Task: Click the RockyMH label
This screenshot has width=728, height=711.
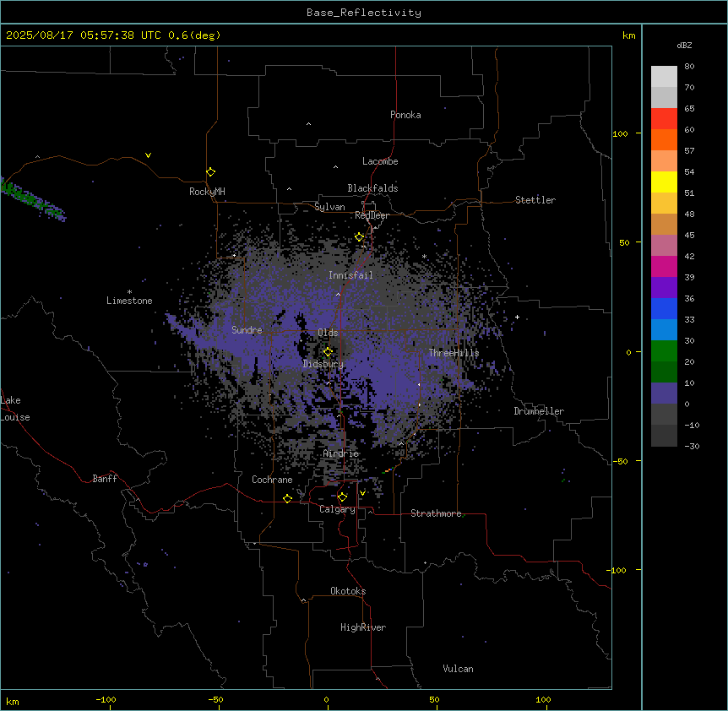Action: [x=207, y=192]
